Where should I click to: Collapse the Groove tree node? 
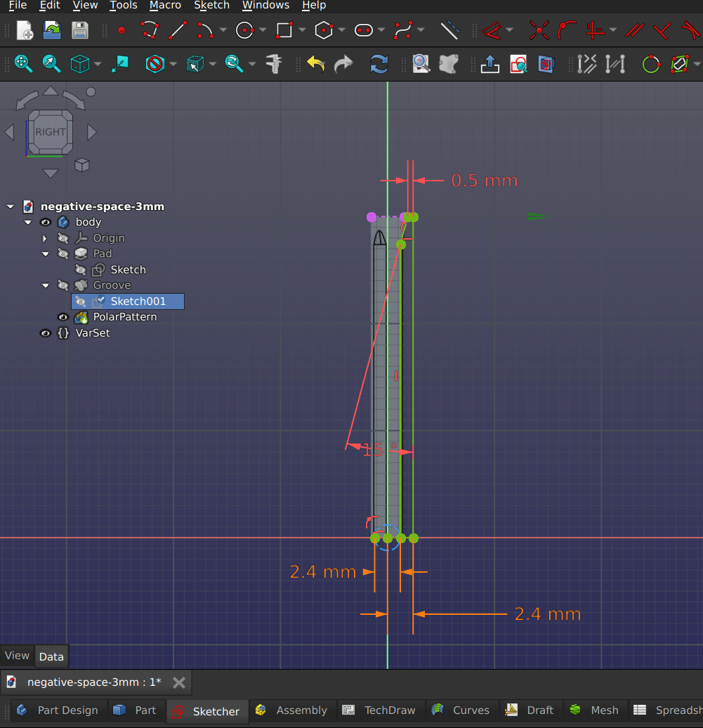coord(45,285)
